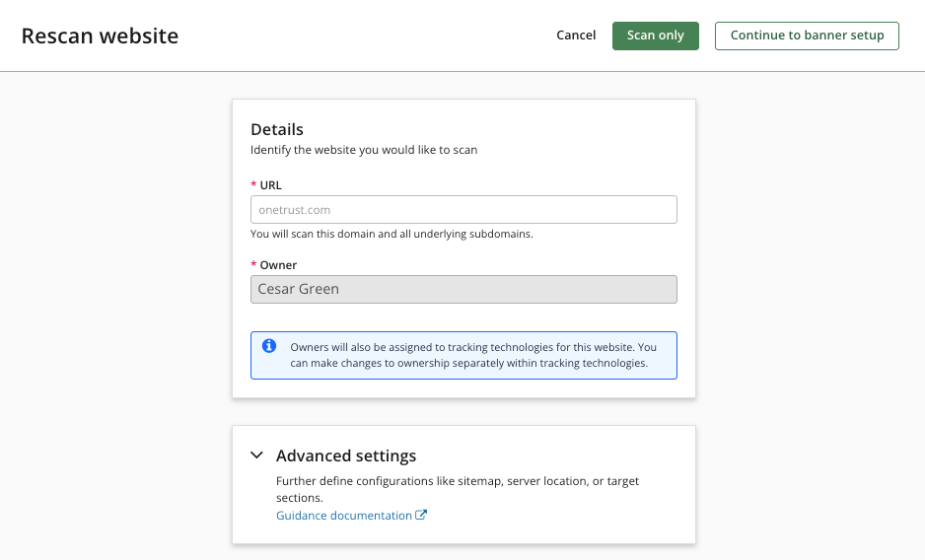
Task: Click Continue to banner setup
Action: (807, 36)
